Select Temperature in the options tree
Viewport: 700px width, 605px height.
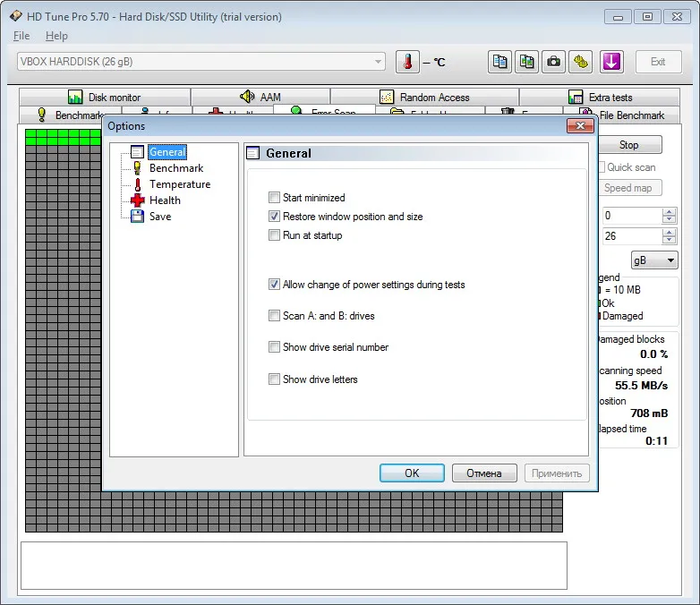click(180, 184)
